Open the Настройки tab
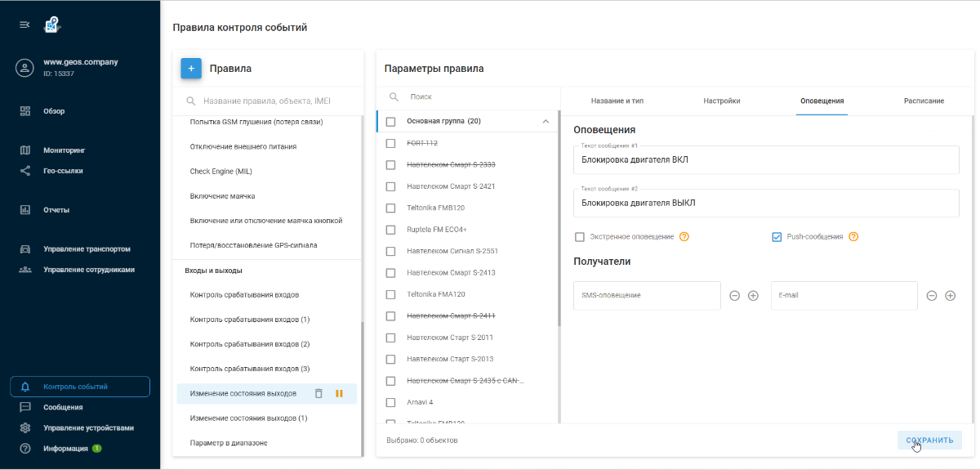Image resolution: width=980 pixels, height=470 pixels. (x=722, y=101)
